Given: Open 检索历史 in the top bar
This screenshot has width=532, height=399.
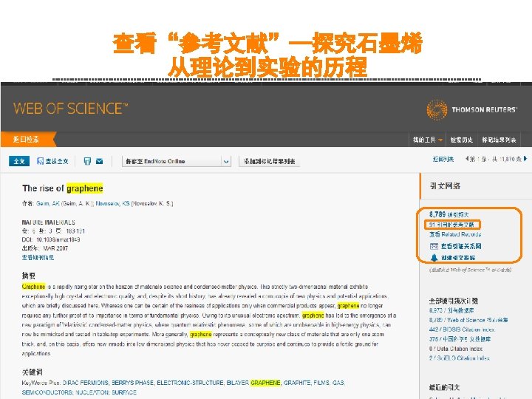Looking at the screenshot, I should point(461,140).
